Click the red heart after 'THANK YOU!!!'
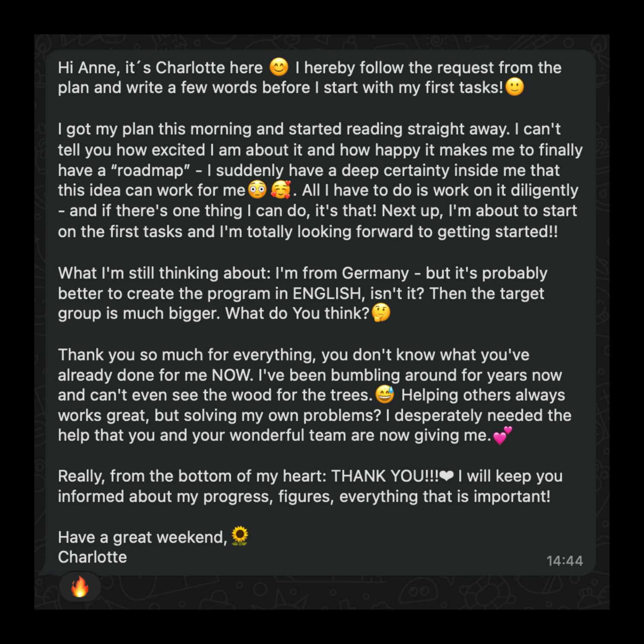This screenshot has width=644, height=644. coord(447,476)
